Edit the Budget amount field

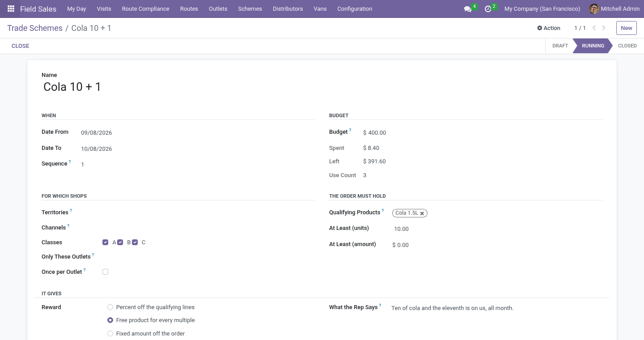pyautogui.click(x=482, y=133)
